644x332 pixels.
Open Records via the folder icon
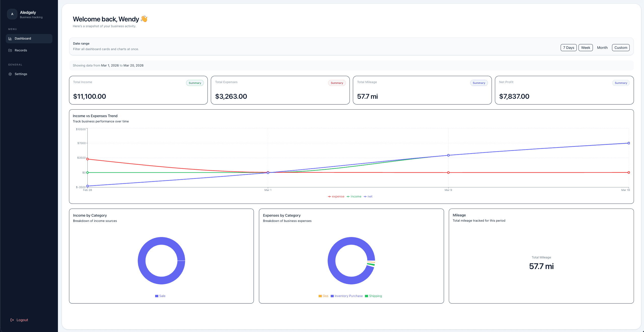10,50
